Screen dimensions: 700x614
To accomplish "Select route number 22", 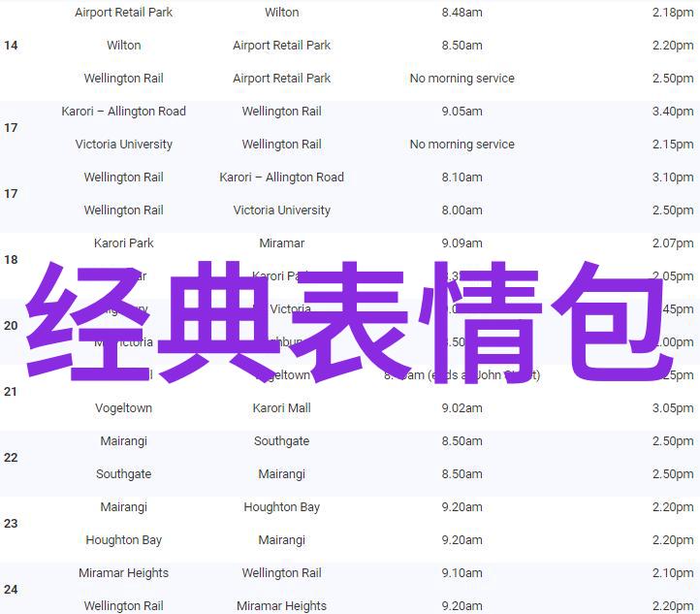I will pos(11,458).
